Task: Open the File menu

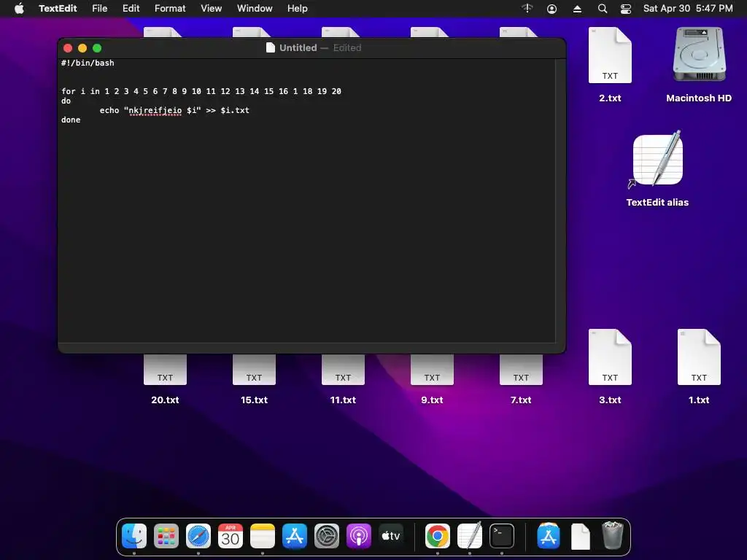Action: (99, 9)
